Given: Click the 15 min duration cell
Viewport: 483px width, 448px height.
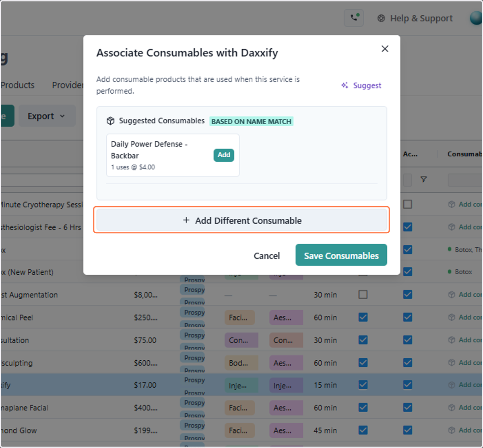Looking at the screenshot, I should (325, 385).
